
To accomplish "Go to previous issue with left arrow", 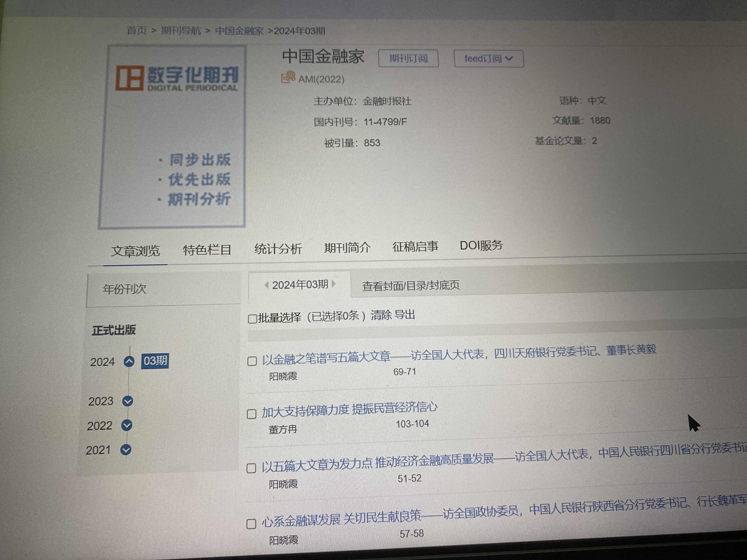I will [266, 285].
